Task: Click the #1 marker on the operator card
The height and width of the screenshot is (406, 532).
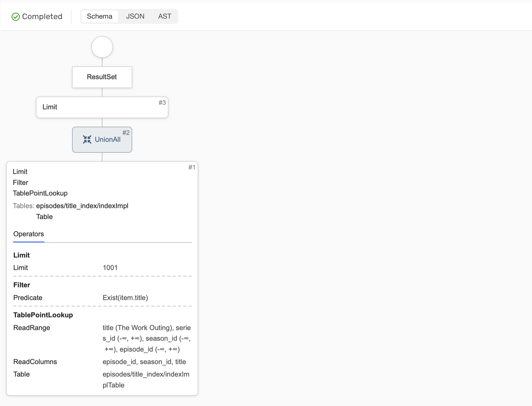Action: pyautogui.click(x=192, y=167)
